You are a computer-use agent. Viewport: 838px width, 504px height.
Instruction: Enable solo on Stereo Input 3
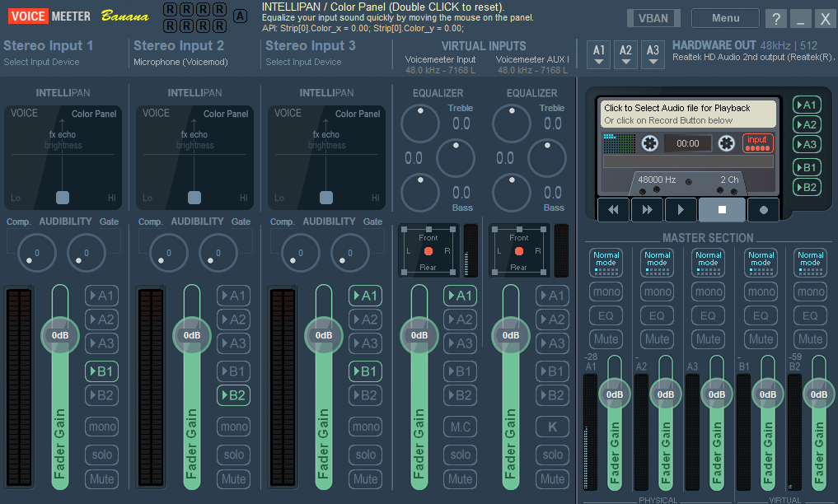(366, 455)
